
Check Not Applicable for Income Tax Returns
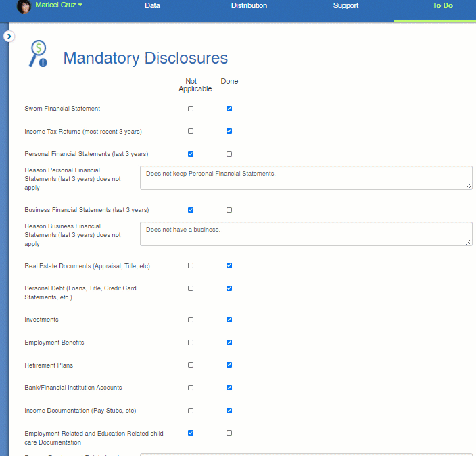[x=191, y=131]
